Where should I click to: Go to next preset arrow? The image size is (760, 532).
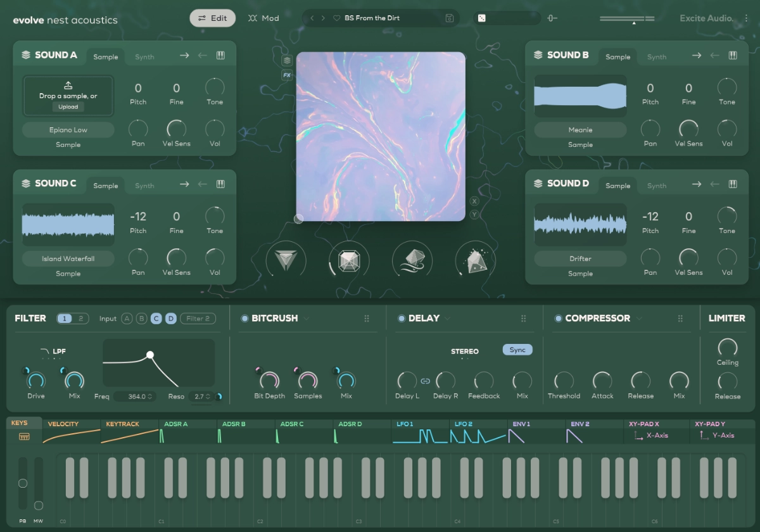point(323,18)
